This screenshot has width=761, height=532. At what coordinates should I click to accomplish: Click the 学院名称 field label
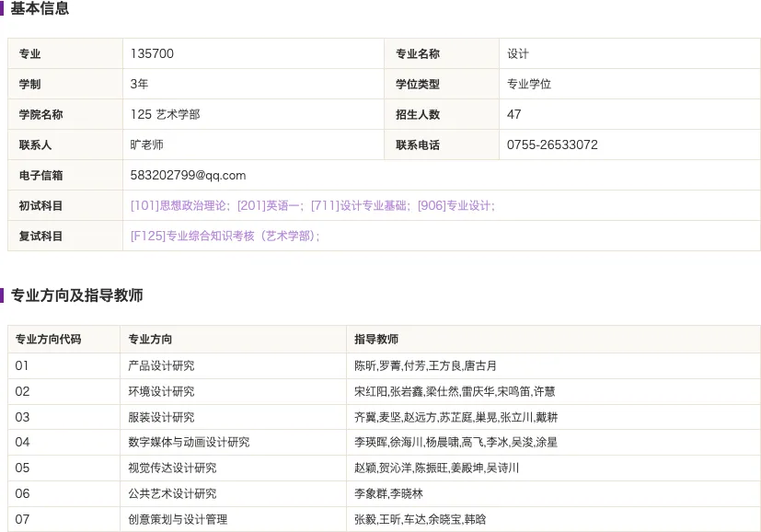click(40, 114)
